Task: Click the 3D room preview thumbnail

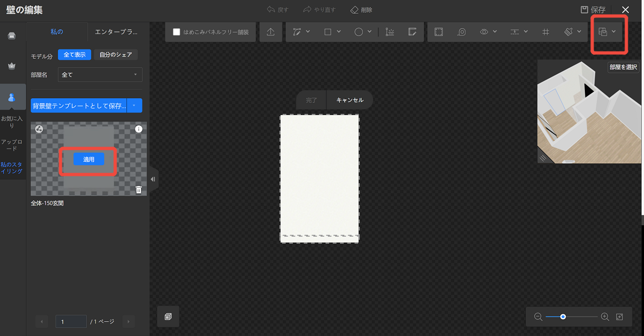Action: click(589, 112)
